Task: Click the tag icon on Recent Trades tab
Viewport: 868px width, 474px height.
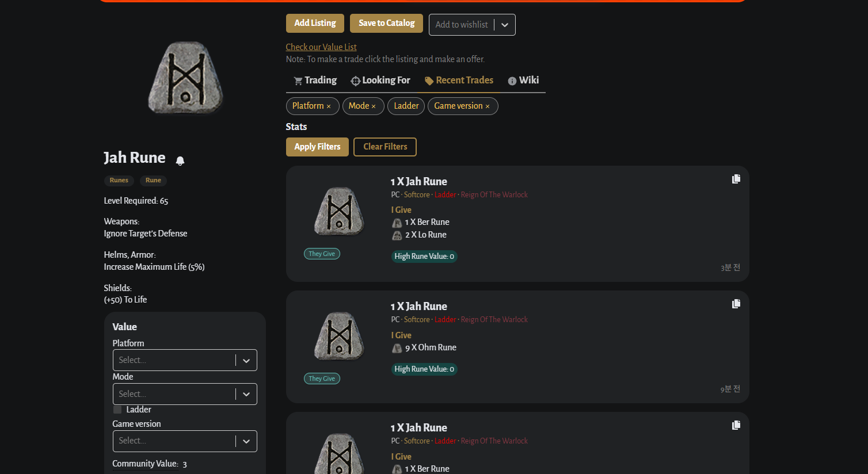Action: pos(429,81)
